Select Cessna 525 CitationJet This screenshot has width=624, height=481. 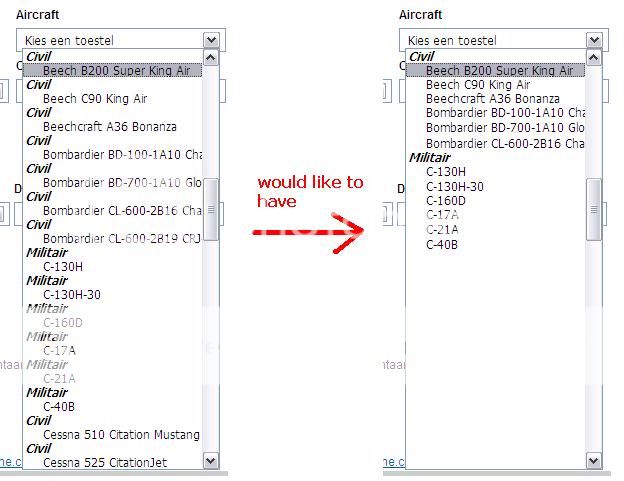[104, 462]
